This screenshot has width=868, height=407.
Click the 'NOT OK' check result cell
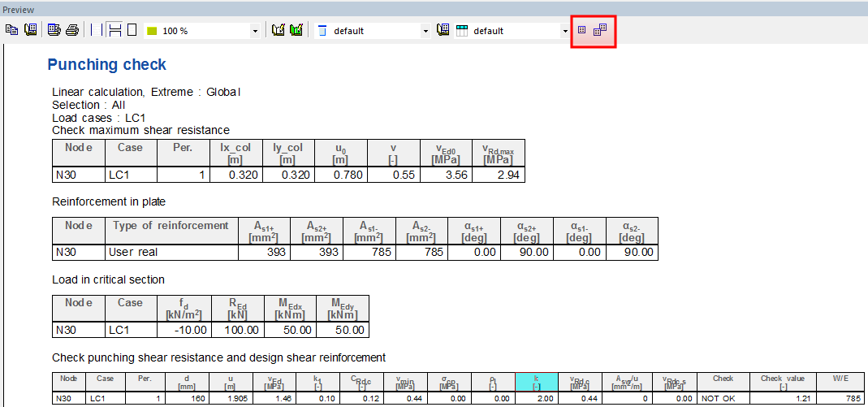[x=718, y=398]
